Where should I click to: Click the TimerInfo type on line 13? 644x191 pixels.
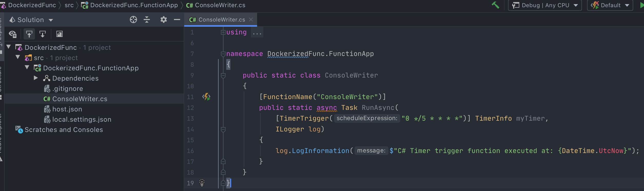[x=493, y=118]
